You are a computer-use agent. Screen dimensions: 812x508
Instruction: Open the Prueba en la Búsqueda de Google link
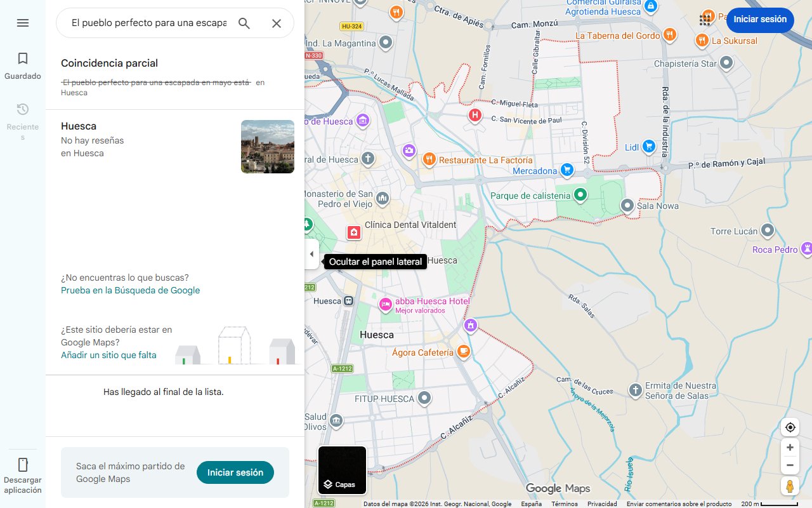(130, 290)
